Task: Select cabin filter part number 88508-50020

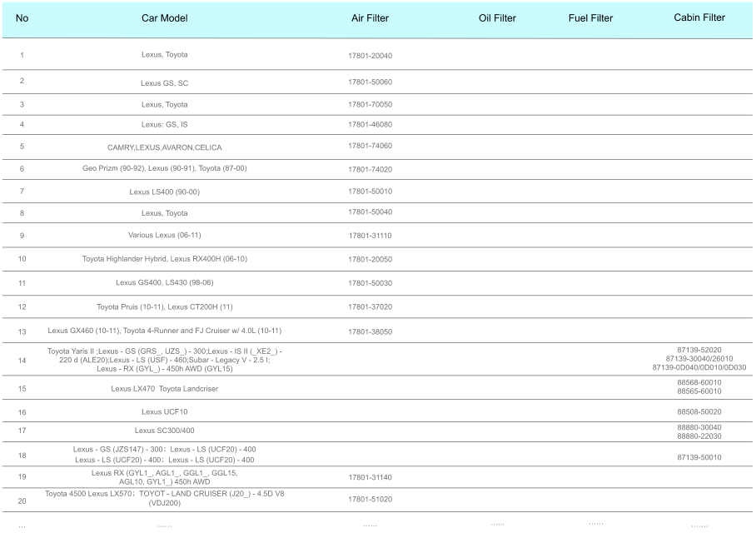Action: tap(699, 411)
